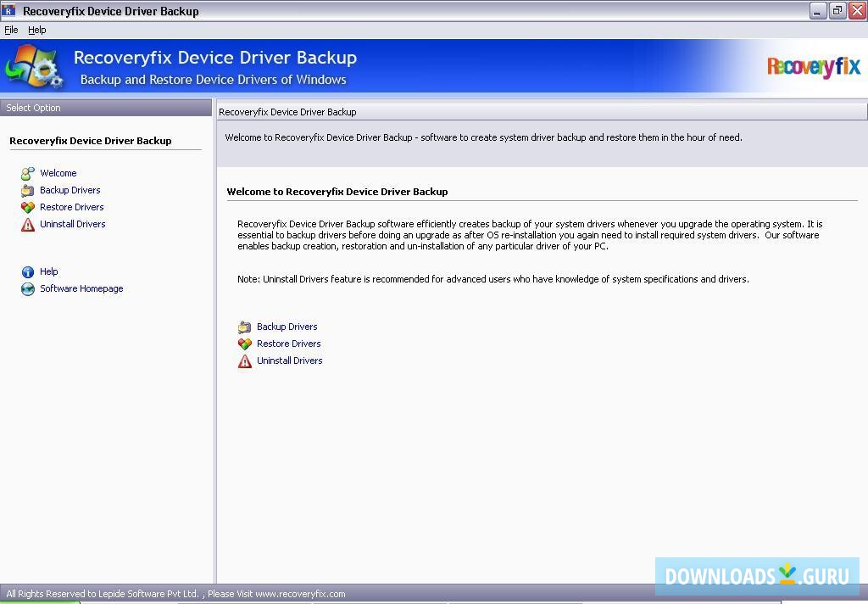Click the Backup Drivers icon in main pane
This screenshot has width=868, height=604.
coord(246,327)
